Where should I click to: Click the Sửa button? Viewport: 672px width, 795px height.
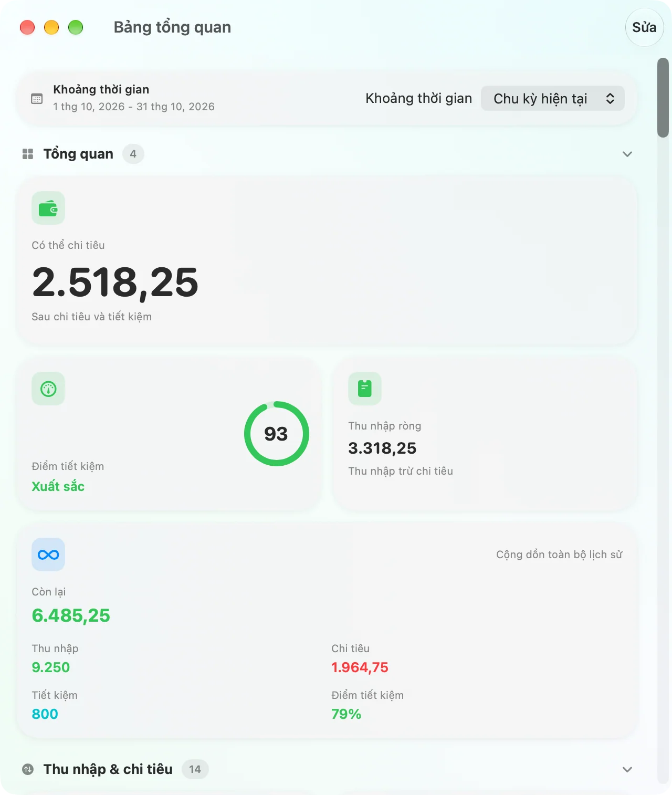pyautogui.click(x=644, y=27)
